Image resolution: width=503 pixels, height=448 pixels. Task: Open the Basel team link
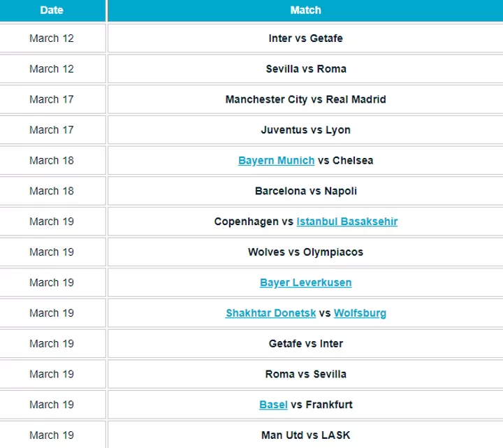[273, 405]
